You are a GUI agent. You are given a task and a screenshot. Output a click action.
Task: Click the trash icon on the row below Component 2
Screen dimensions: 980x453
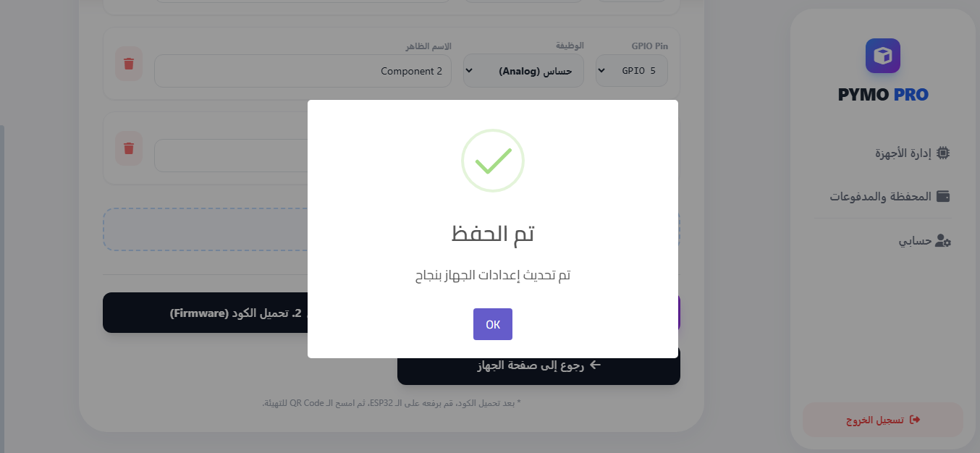(129, 148)
